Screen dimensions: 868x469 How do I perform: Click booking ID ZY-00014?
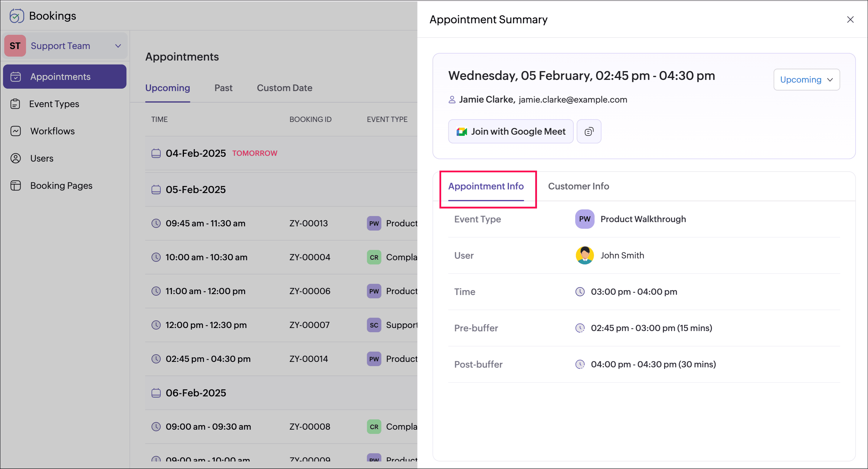tap(309, 359)
